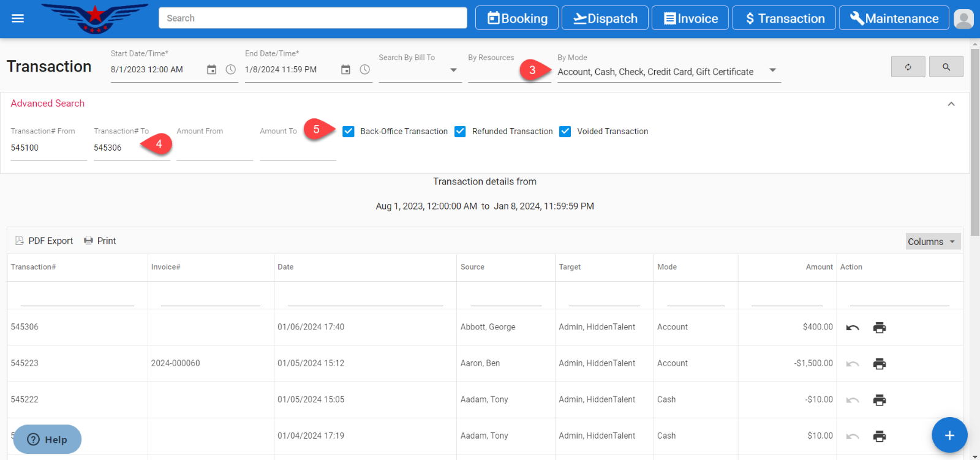
Task: Disable the Voided Transaction checkbox
Action: [x=565, y=132]
